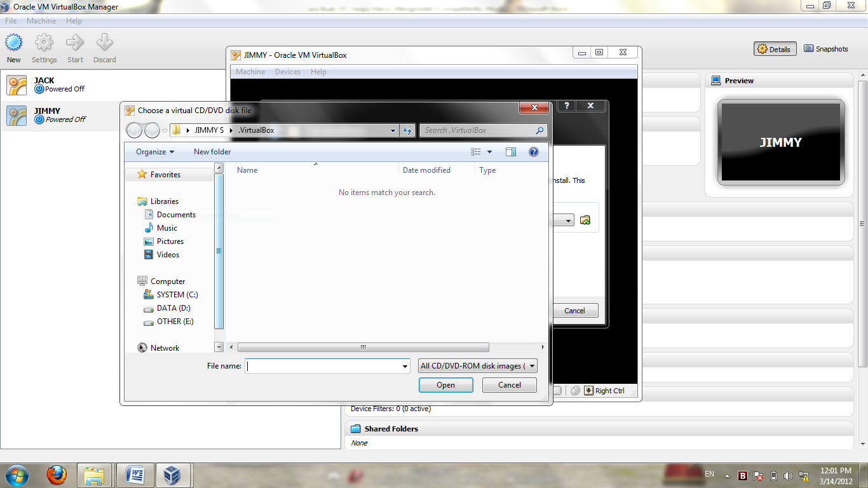Open Videos library in navigation pane

pos(168,255)
